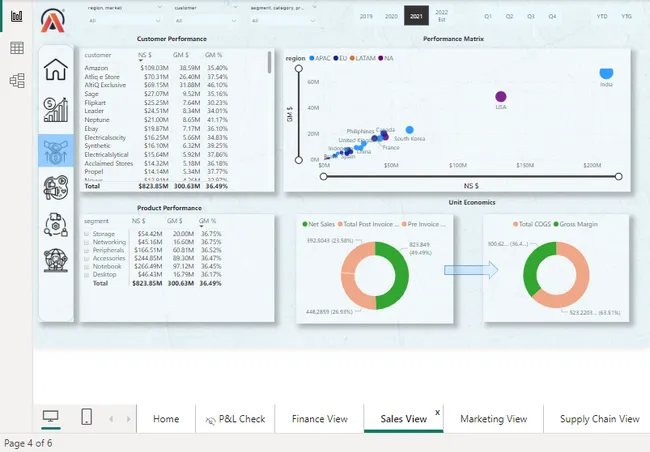The image size is (650, 452).
Task: Open Finance page via coins chart icon
Action: 55,110
